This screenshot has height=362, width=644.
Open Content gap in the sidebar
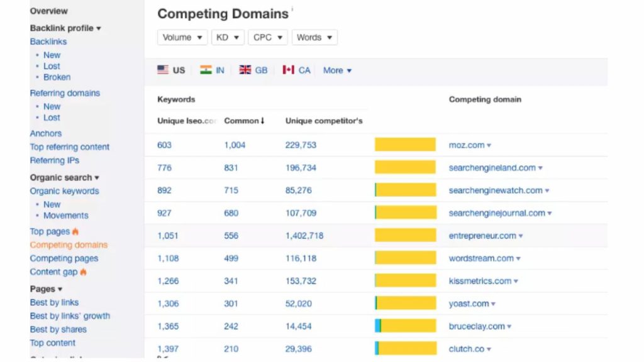53,271
